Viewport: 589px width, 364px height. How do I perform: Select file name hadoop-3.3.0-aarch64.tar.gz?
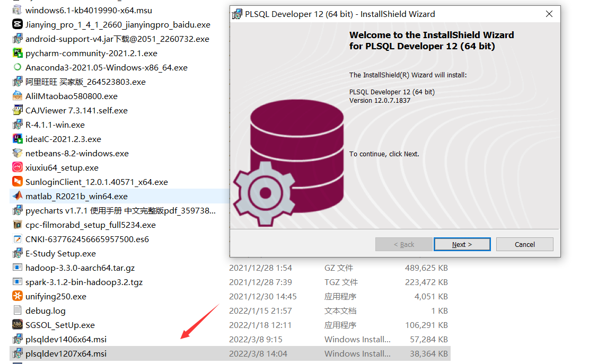coord(80,268)
